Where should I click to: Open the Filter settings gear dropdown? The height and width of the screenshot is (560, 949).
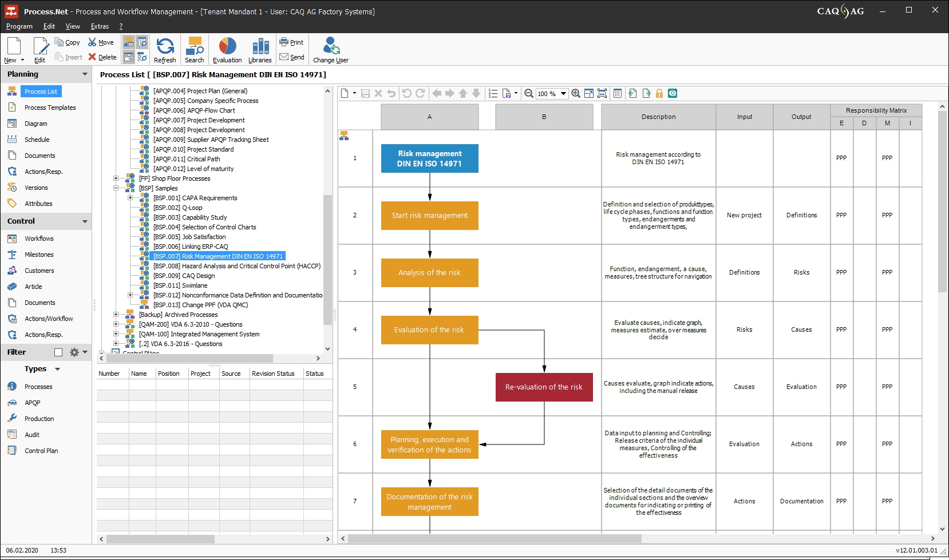(x=78, y=352)
